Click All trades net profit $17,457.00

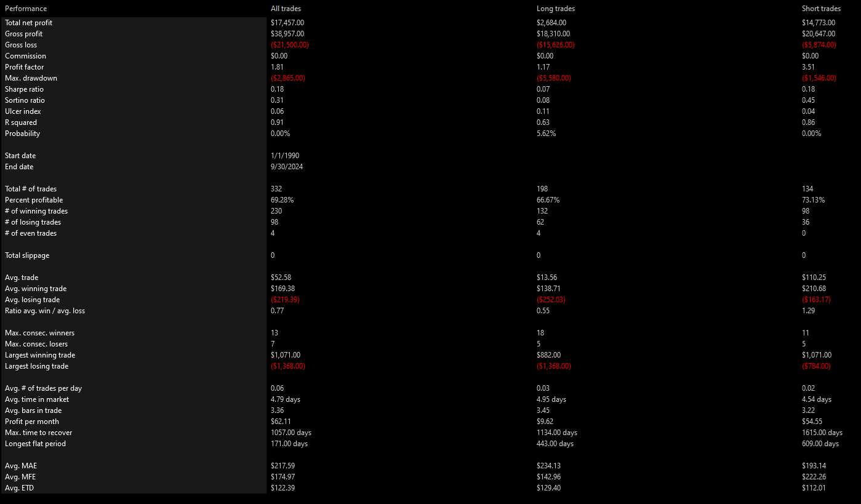point(287,23)
